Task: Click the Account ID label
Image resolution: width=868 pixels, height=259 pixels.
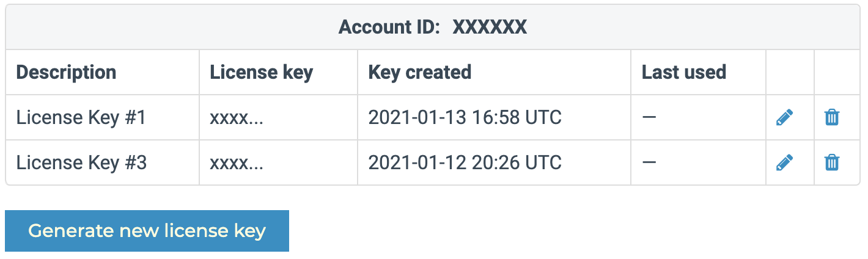Action: pyautogui.click(x=389, y=27)
